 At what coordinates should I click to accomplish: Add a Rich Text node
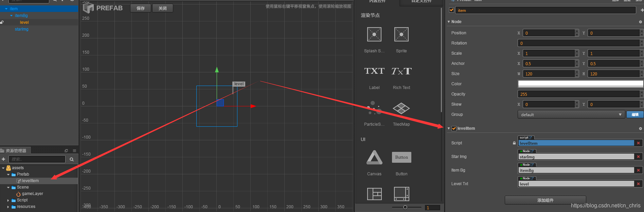[x=401, y=71]
